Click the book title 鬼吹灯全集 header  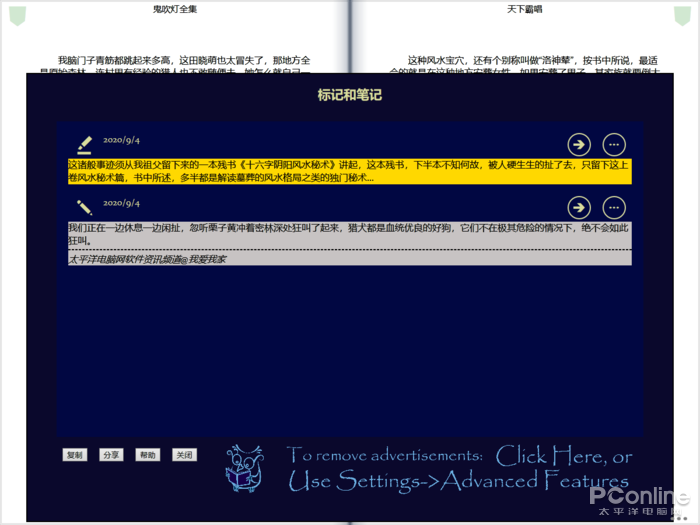point(175,9)
